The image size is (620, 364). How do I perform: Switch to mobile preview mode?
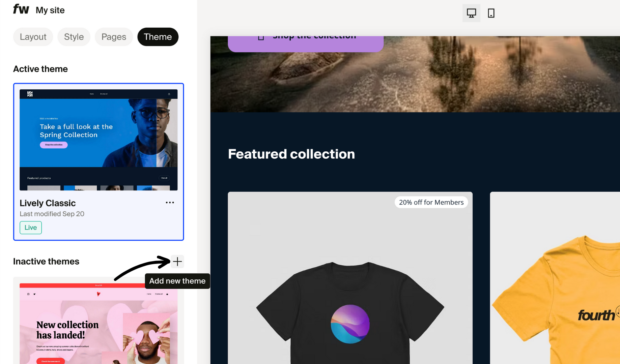491,13
